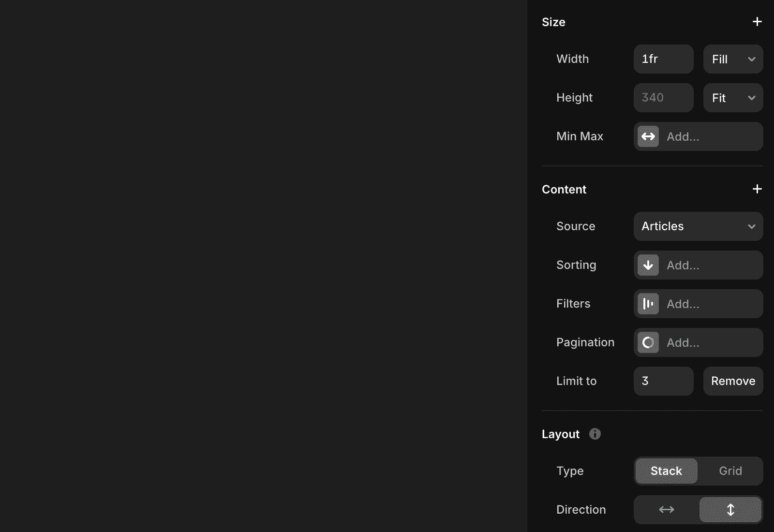Click the Pagination circle icon
Screen dimensions: 774x532
648,342
